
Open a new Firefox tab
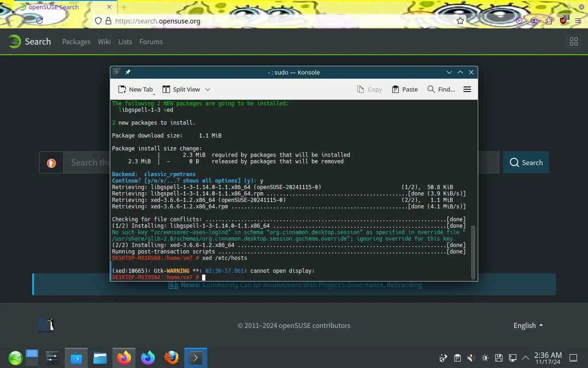(x=124, y=7)
